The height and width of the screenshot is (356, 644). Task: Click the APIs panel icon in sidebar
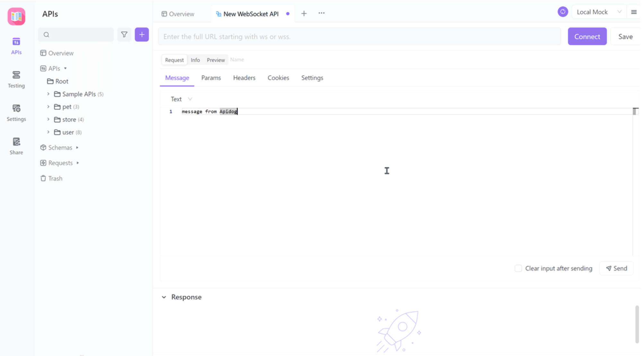pyautogui.click(x=17, y=46)
